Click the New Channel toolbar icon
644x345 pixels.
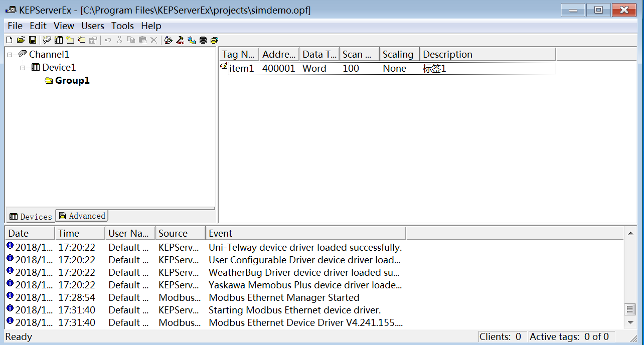(47, 40)
